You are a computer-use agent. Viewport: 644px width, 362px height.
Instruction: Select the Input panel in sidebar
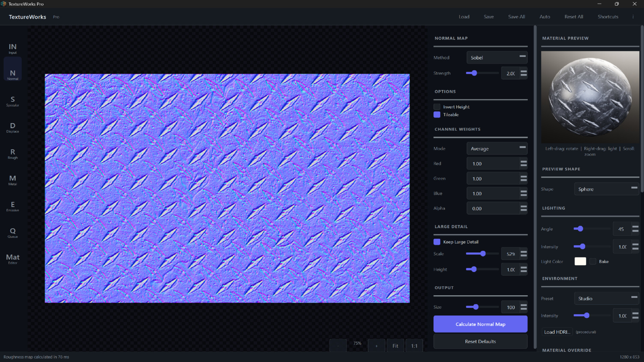12,48
